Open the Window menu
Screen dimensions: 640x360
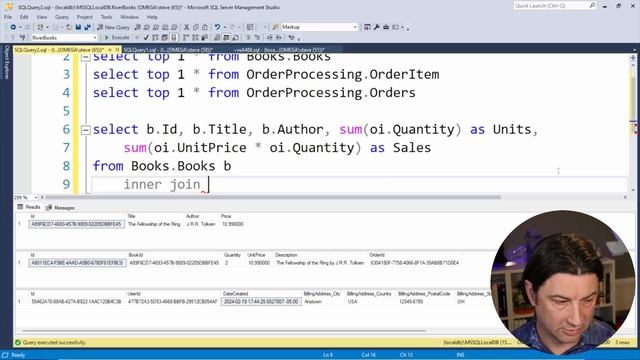(129, 17)
